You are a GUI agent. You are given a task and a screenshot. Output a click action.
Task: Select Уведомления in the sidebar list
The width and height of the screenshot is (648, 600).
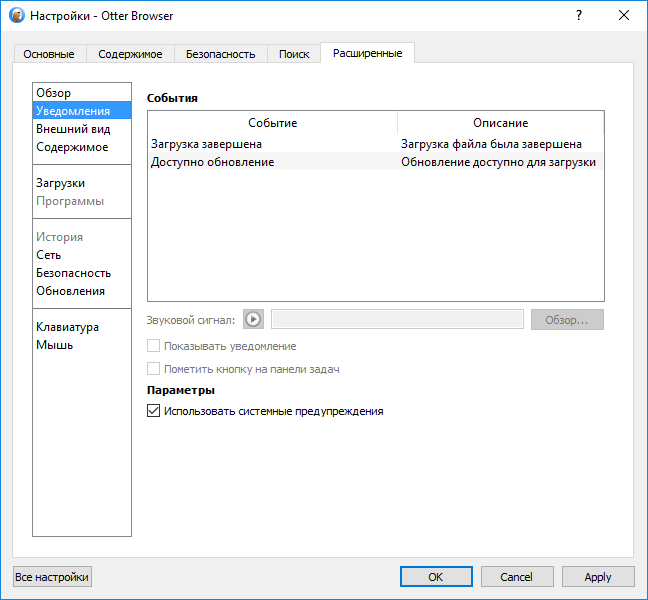82,110
